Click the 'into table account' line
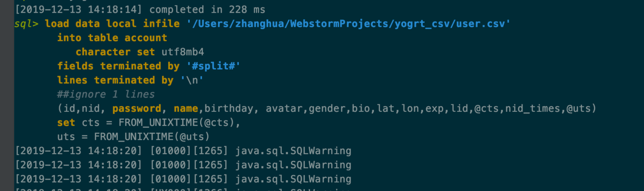The height and width of the screenshot is (191, 644). coord(112,37)
